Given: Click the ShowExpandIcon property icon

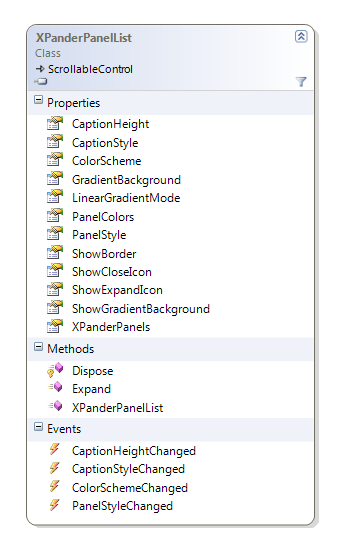Looking at the screenshot, I should click(55, 289).
